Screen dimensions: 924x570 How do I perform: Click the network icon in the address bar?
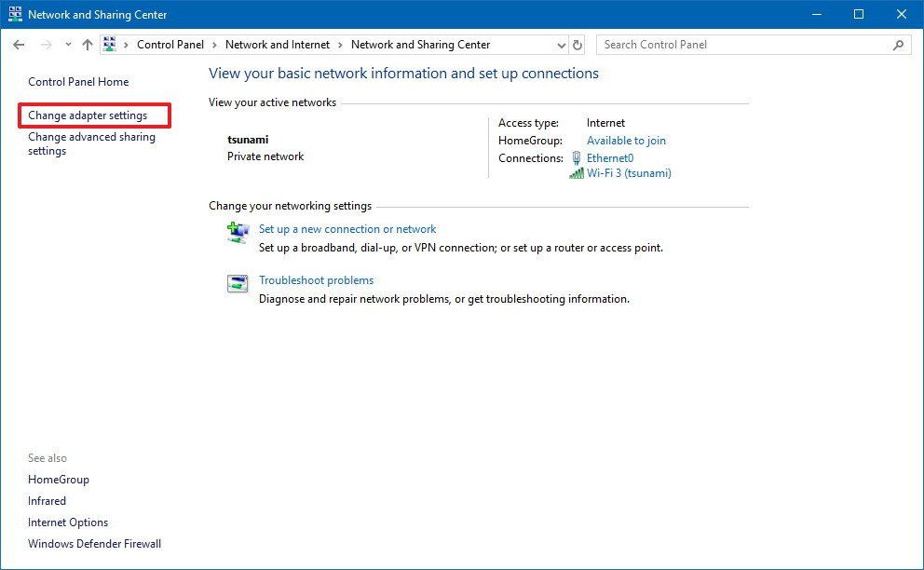pos(109,44)
